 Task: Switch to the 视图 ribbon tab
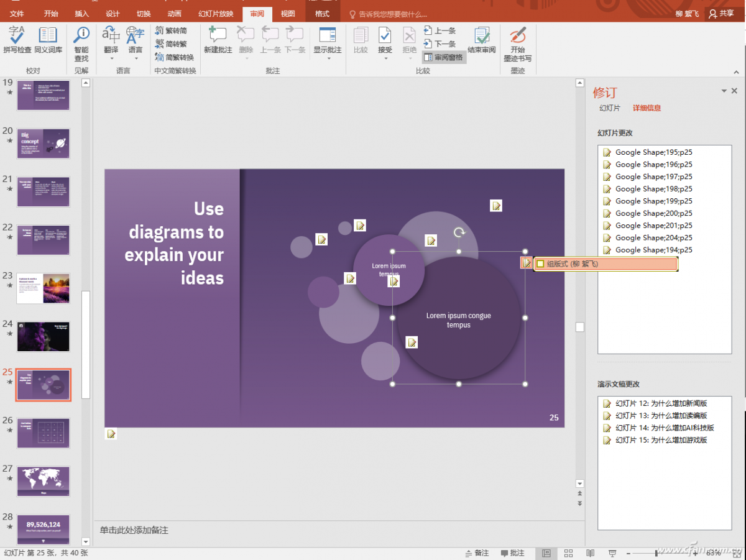pyautogui.click(x=288, y=14)
